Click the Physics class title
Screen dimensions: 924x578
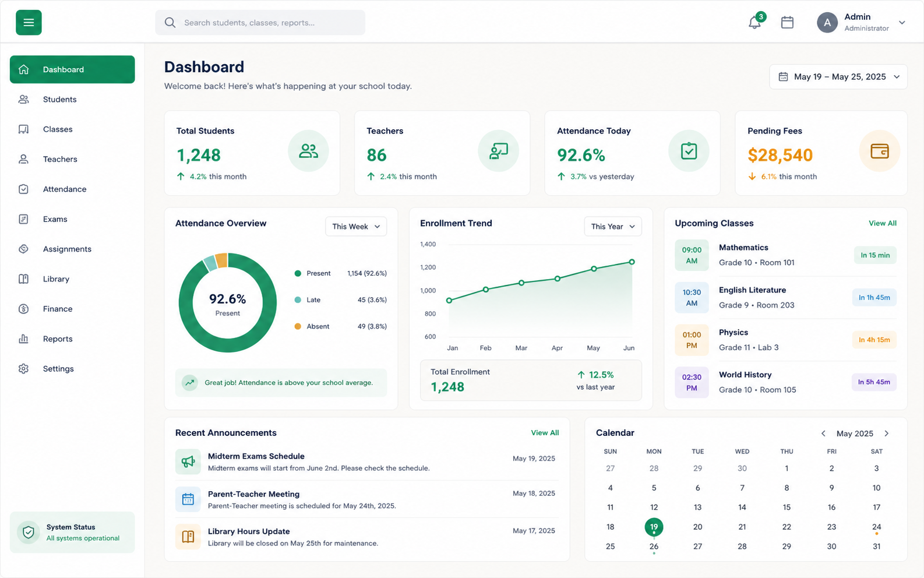(x=733, y=333)
